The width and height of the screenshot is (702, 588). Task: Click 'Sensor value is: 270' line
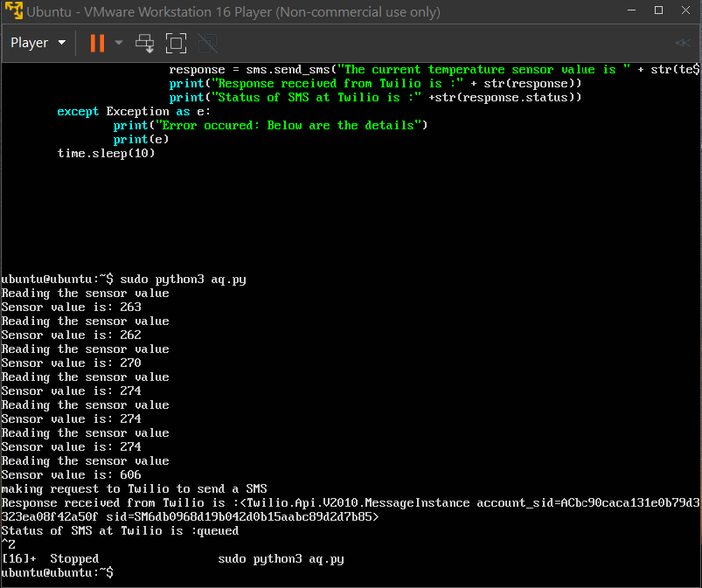[71, 363]
